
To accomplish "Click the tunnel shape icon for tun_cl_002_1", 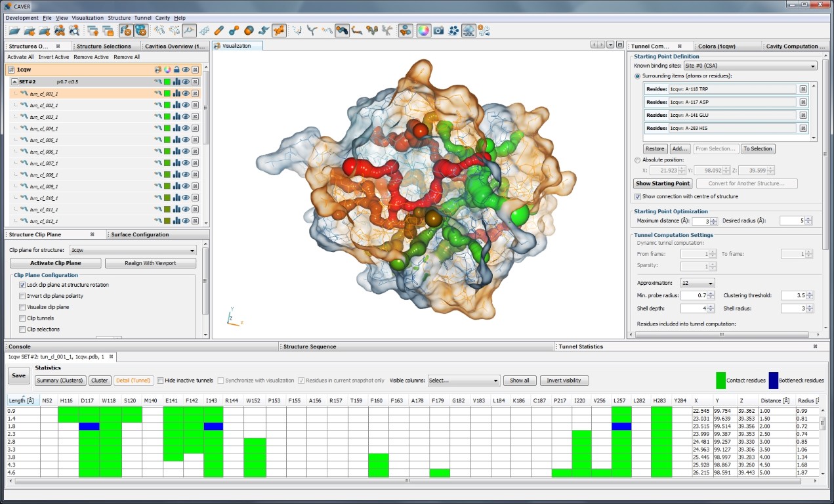I will click(158, 105).
